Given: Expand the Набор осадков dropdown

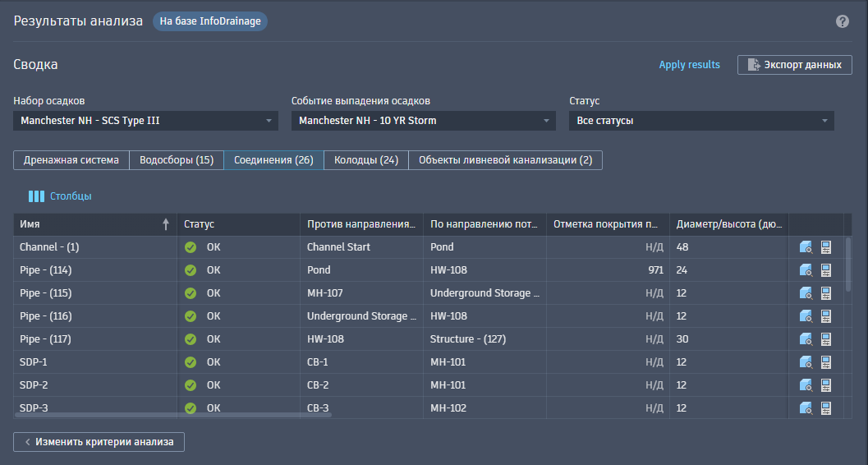Looking at the screenshot, I should (x=146, y=121).
